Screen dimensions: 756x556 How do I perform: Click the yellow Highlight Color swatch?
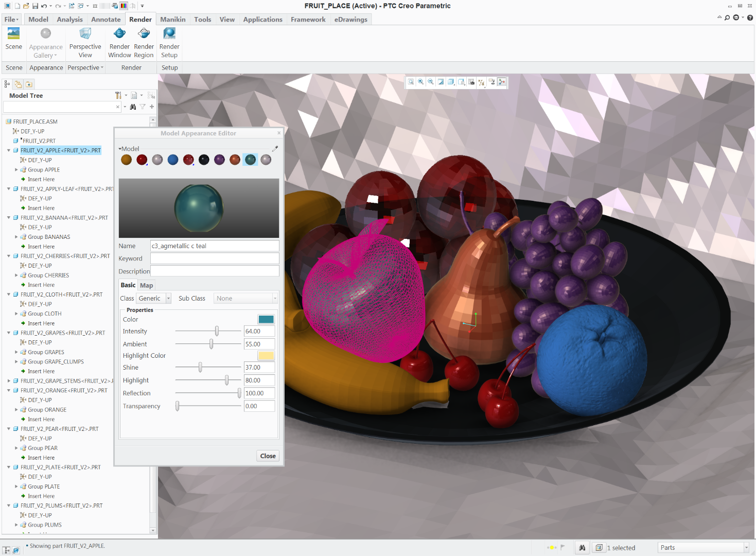click(x=266, y=356)
